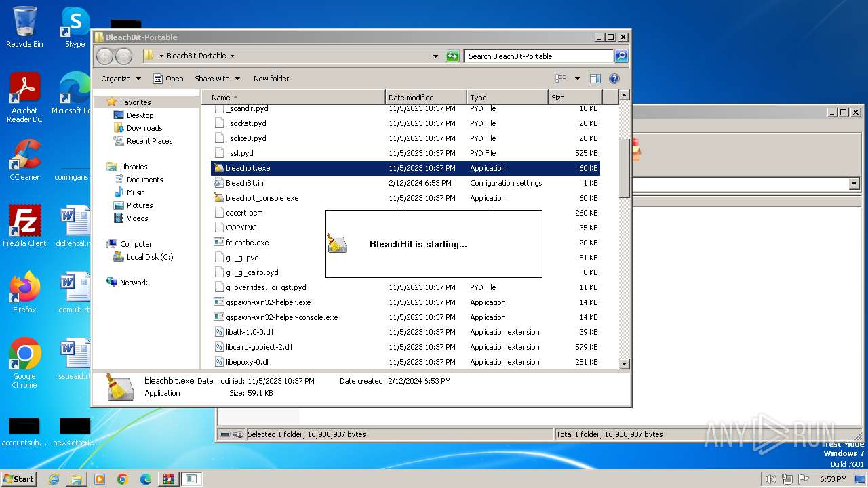
Task: Click the Change your view icon
Action: [561, 79]
